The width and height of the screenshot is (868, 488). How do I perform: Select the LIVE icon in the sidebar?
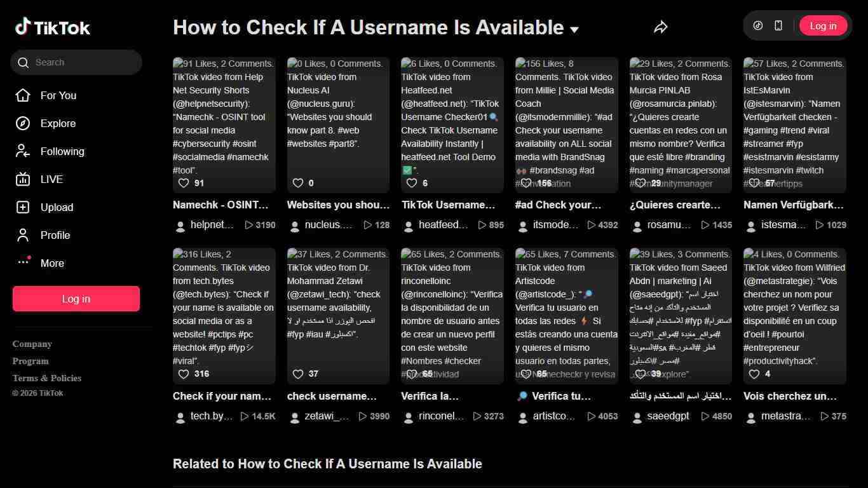tap(23, 179)
